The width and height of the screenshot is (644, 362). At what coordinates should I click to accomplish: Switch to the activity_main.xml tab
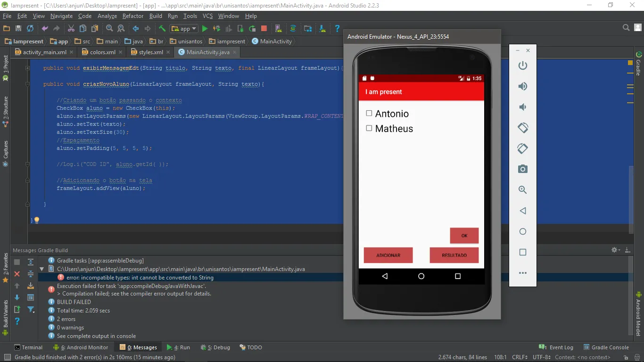pos(44,52)
